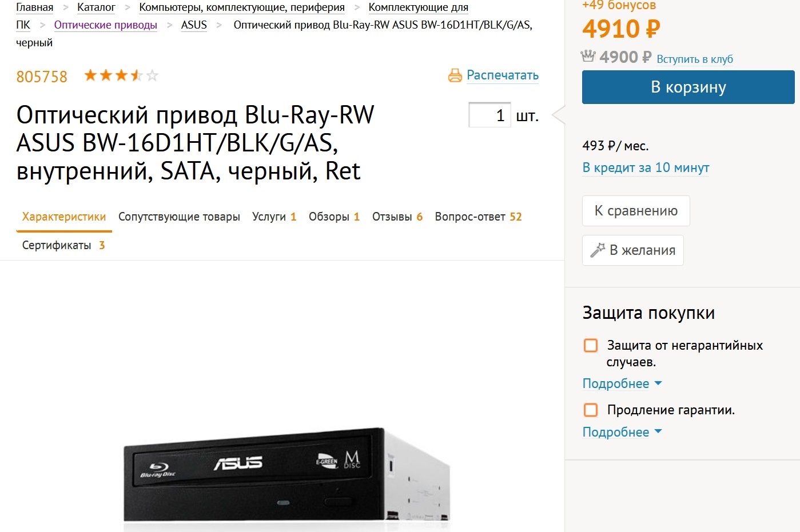
Task: Open the Вопрос-ответ tab
Action: pos(478,217)
